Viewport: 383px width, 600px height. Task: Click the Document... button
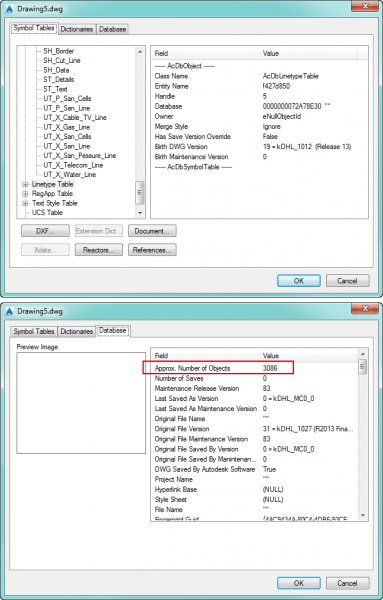click(152, 231)
